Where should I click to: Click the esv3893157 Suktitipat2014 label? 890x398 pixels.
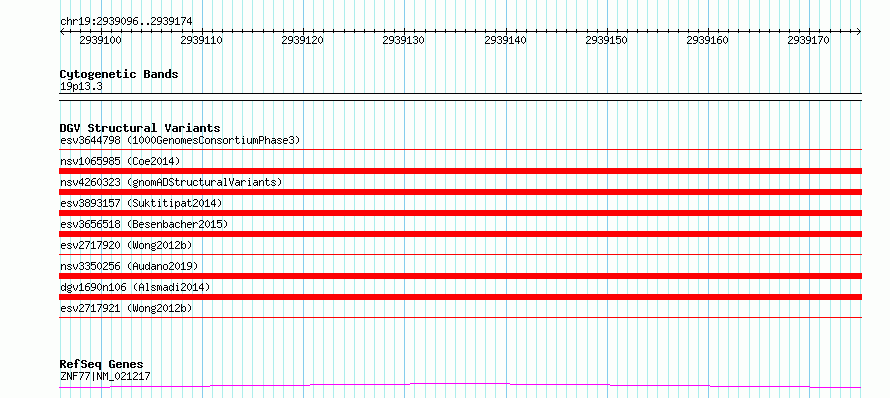(x=141, y=203)
